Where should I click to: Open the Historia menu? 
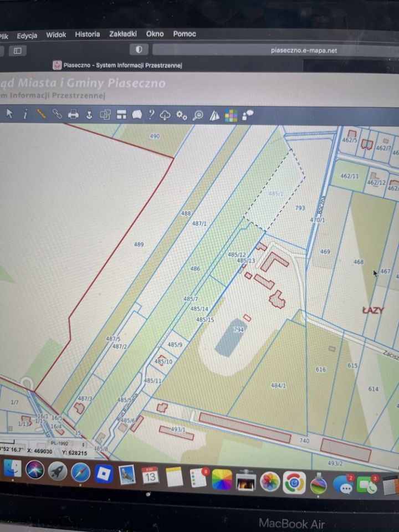click(x=87, y=34)
